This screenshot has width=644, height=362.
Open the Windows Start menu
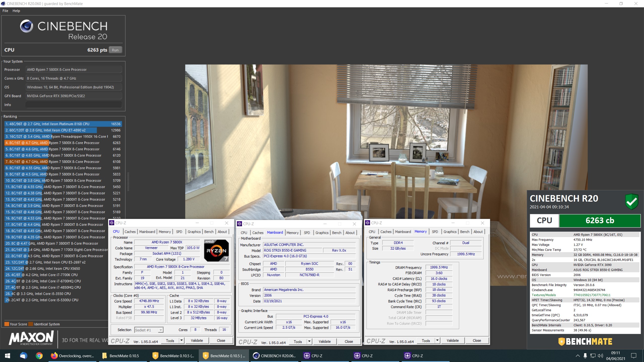coord(7,356)
